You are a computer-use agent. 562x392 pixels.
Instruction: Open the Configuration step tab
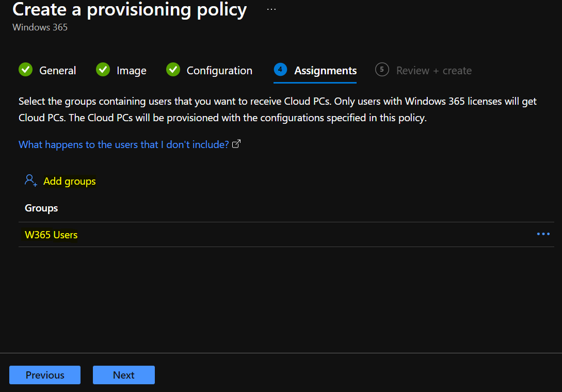210,70
